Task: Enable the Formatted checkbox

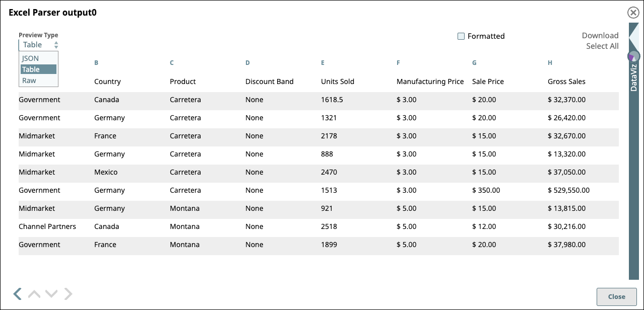Action: click(x=461, y=36)
